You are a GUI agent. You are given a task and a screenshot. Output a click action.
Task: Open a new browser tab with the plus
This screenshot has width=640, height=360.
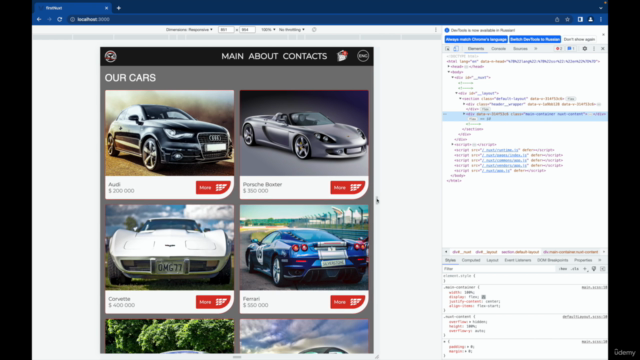tap(118, 8)
